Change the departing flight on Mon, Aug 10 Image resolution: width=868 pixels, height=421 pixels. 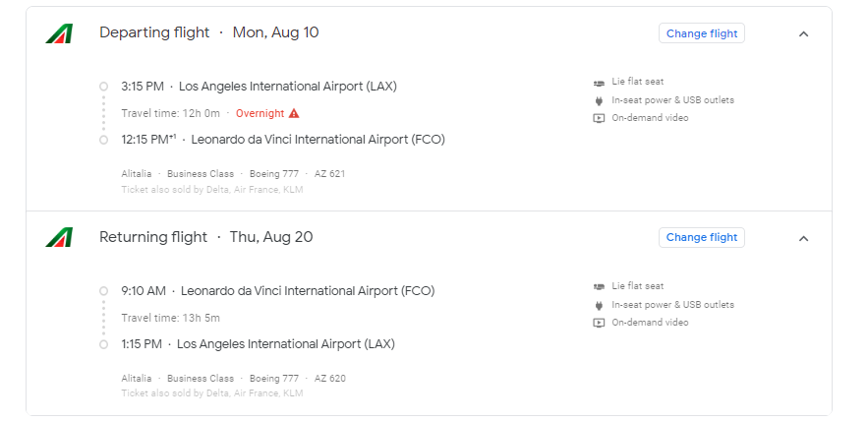click(x=701, y=33)
